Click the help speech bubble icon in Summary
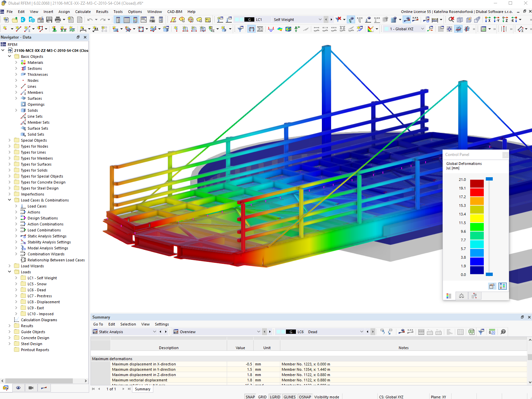532x399 pixels. (503, 332)
